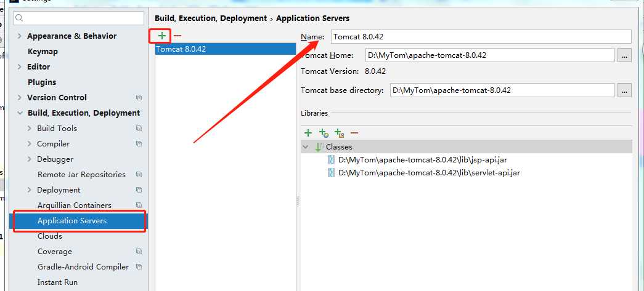Collapse the Classes library group
The image size is (644, 291).
tap(306, 146)
